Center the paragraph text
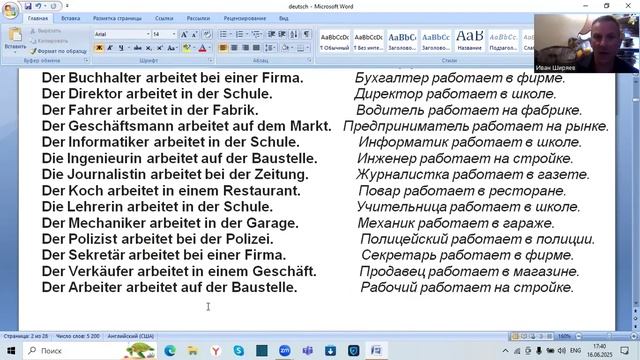The image size is (640, 360). 234,48
